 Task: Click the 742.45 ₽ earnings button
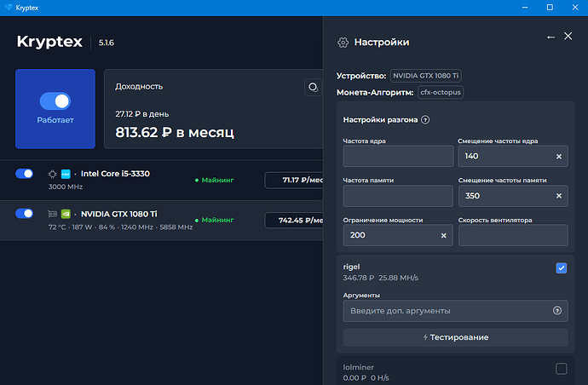click(x=294, y=221)
